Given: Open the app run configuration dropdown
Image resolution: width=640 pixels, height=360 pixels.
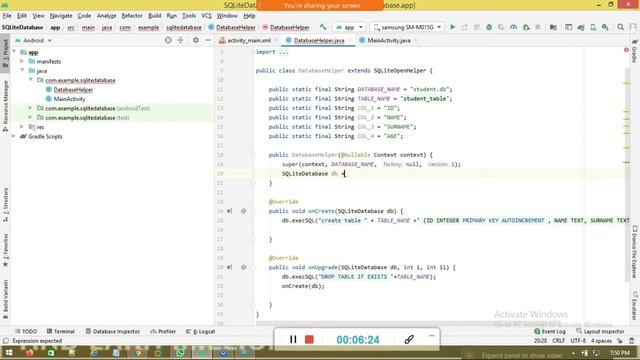Looking at the screenshot, I should [349, 27].
